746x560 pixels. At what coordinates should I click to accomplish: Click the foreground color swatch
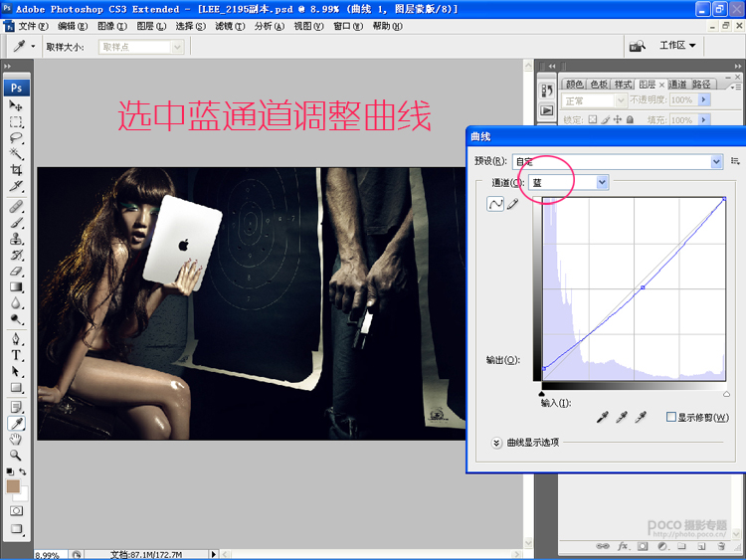tap(13, 485)
